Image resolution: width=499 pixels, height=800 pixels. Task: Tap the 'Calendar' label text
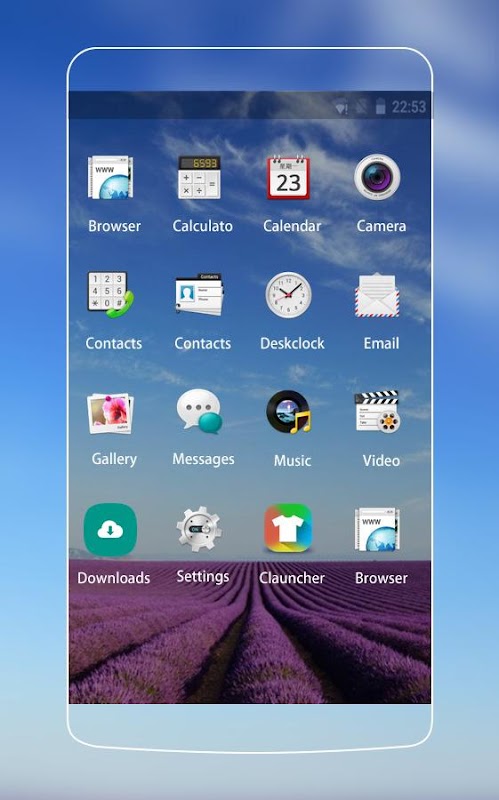click(x=292, y=226)
